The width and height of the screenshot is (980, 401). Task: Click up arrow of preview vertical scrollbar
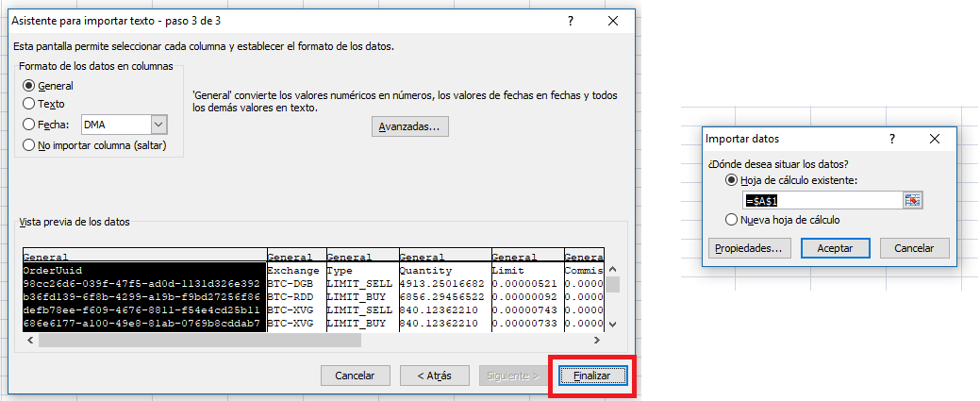pos(612,268)
